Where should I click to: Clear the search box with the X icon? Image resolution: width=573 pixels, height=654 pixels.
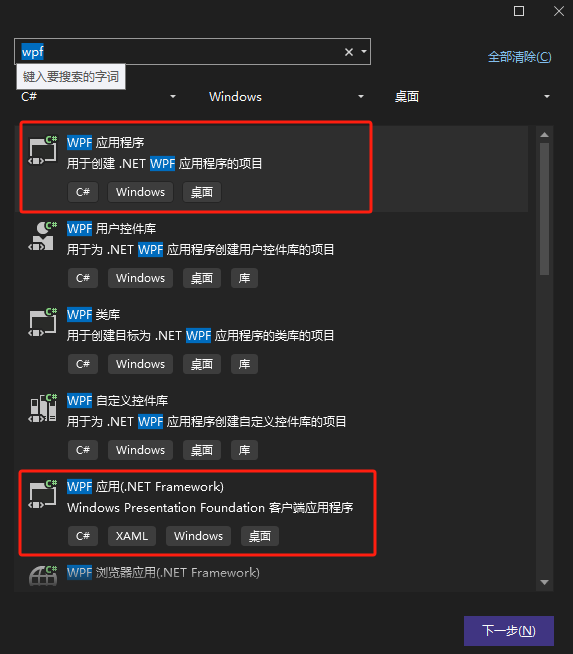(x=349, y=52)
